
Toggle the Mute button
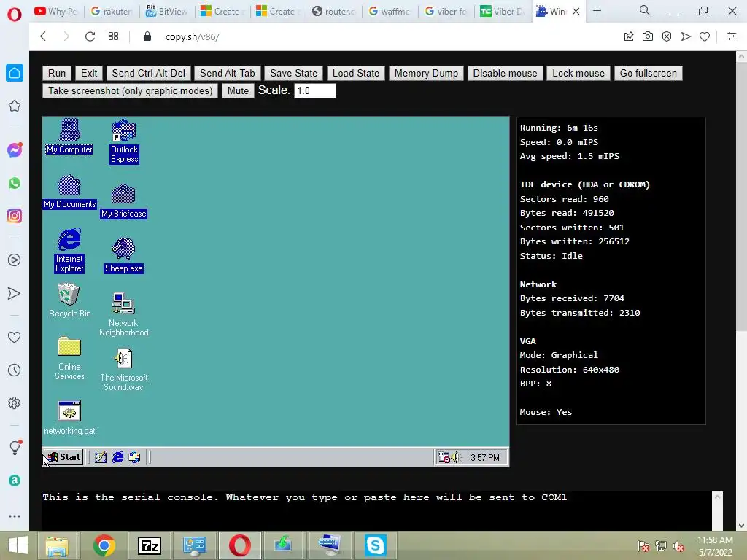[238, 91]
